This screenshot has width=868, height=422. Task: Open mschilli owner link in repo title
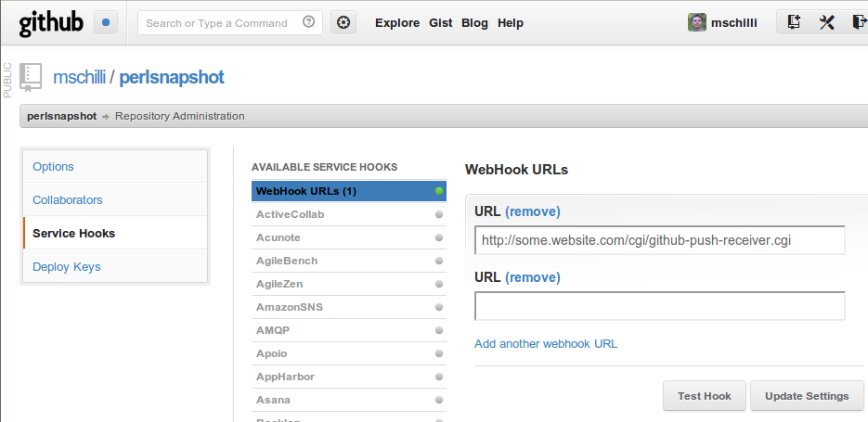(79, 77)
